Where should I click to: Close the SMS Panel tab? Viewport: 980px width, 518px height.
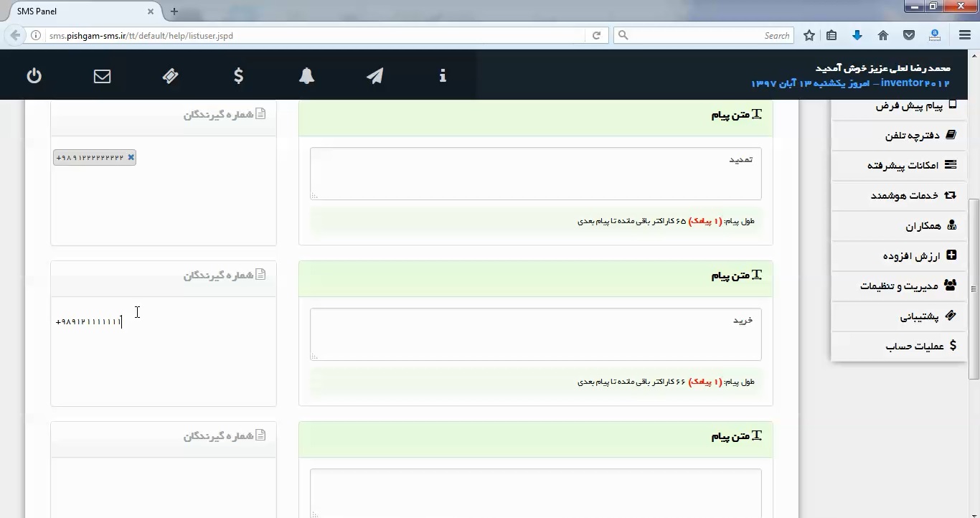pos(151,11)
